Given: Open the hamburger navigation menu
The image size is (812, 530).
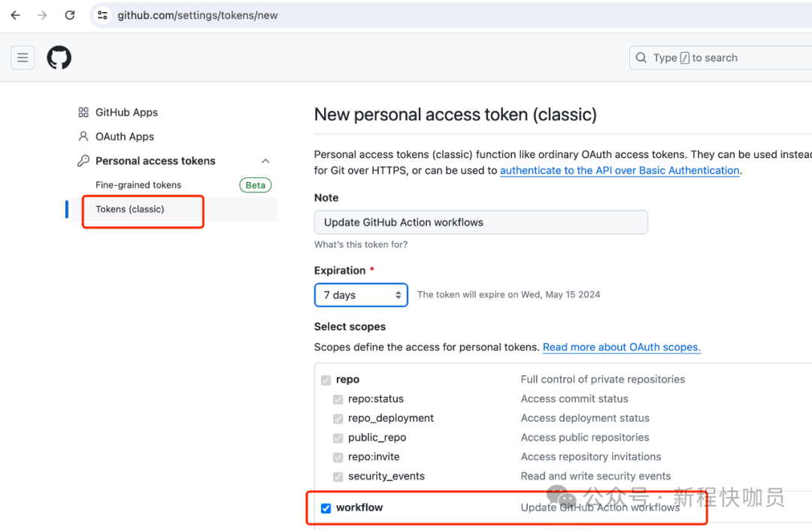Looking at the screenshot, I should tap(23, 57).
